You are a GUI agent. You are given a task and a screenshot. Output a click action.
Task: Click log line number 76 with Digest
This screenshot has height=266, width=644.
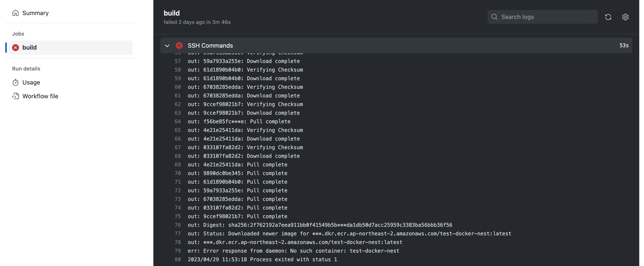tap(177, 225)
